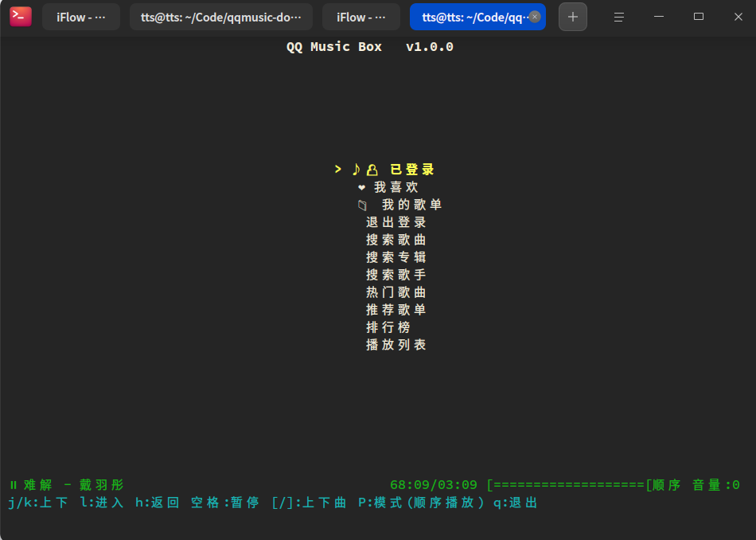This screenshot has width=756, height=540.
Task: Click the QQ Music Box title text
Action: [x=333, y=47]
